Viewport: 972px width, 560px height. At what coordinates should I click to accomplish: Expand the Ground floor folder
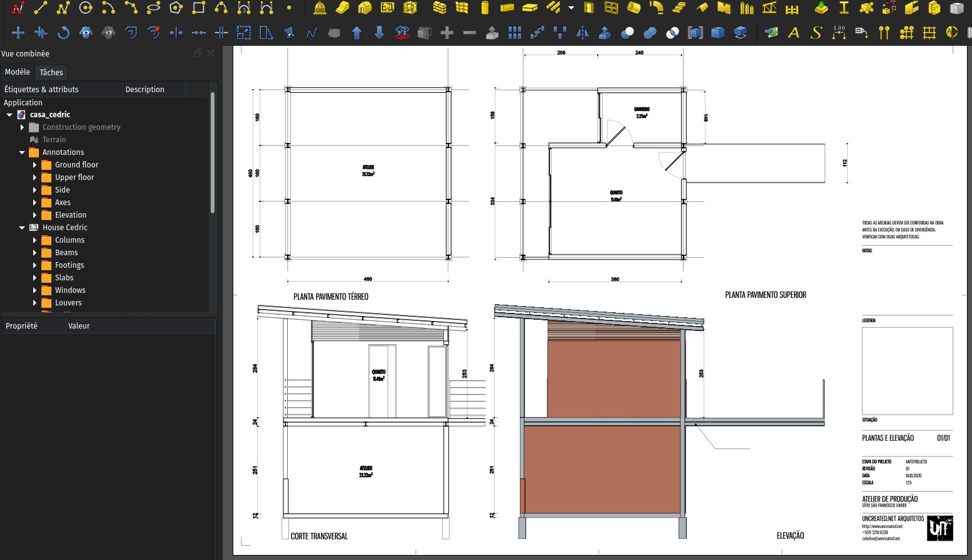34,165
